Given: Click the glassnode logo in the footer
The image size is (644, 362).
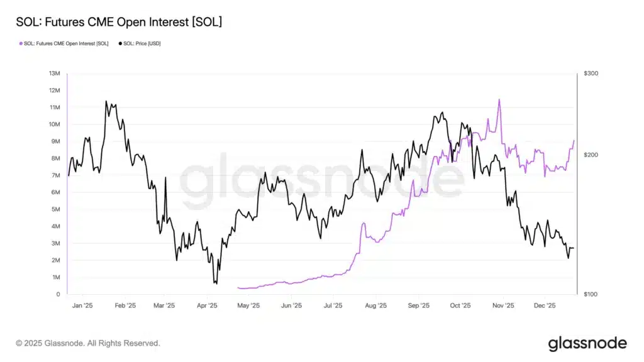Looking at the screenshot, I should [587, 343].
